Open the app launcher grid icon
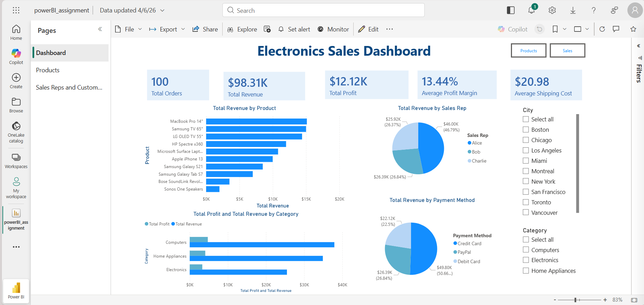Image resolution: width=644 pixels, height=305 pixels. pos(16,10)
